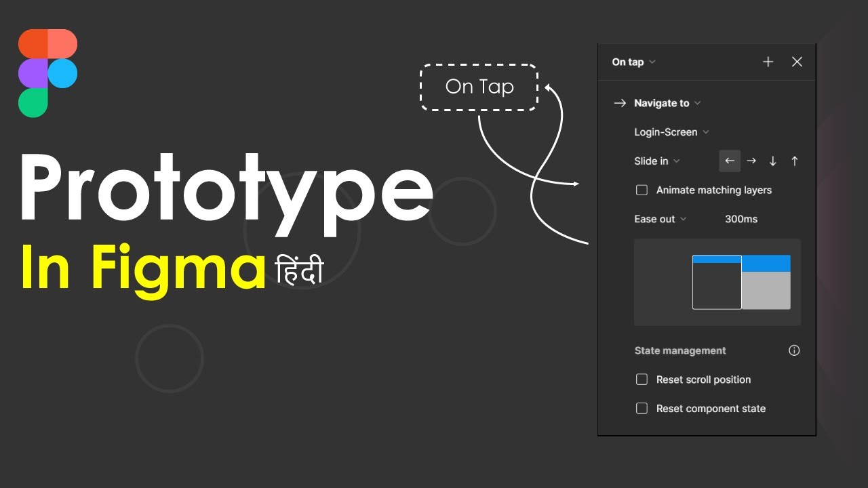Close the interaction details panel

point(797,62)
